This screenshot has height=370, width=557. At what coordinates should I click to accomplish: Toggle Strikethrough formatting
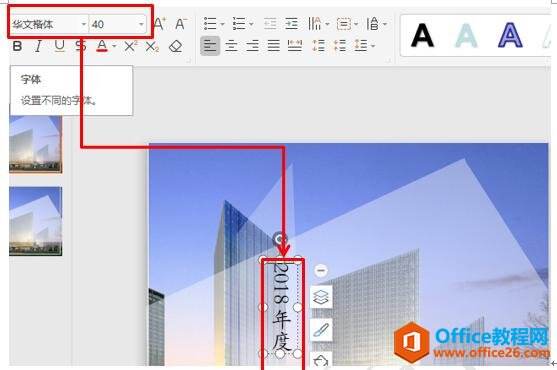[81, 46]
